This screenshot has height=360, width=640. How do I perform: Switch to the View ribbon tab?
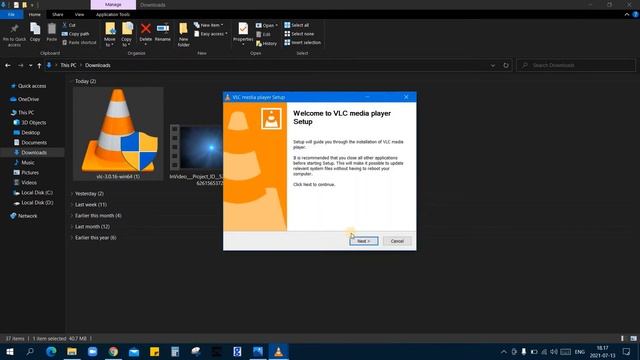pos(79,14)
